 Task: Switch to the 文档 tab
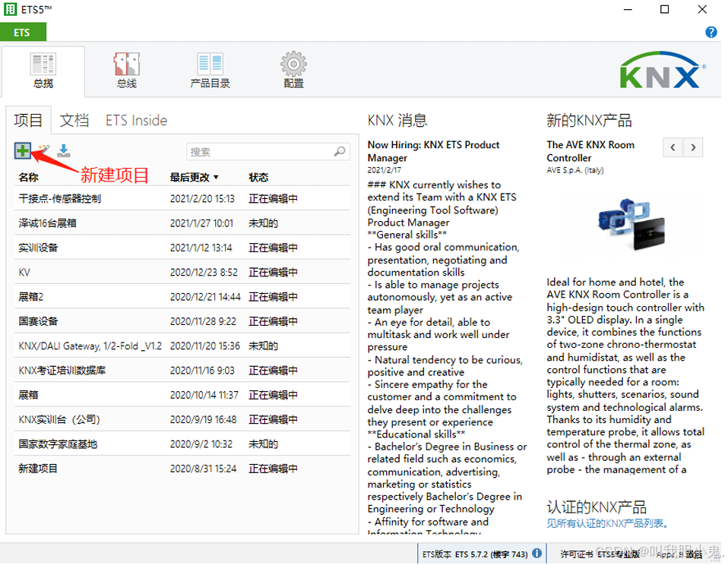point(74,120)
